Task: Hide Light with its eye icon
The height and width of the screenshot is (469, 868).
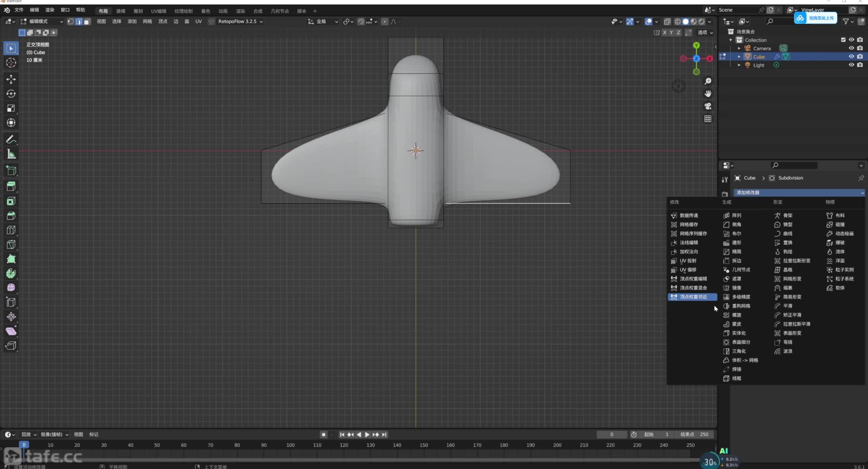Action: 851,65
